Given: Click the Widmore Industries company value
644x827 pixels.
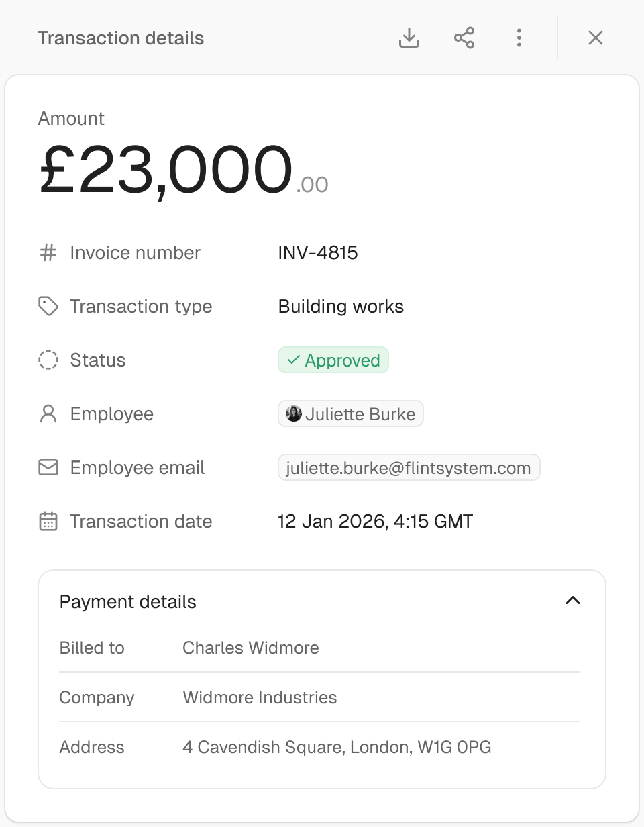Looking at the screenshot, I should click(x=260, y=697).
